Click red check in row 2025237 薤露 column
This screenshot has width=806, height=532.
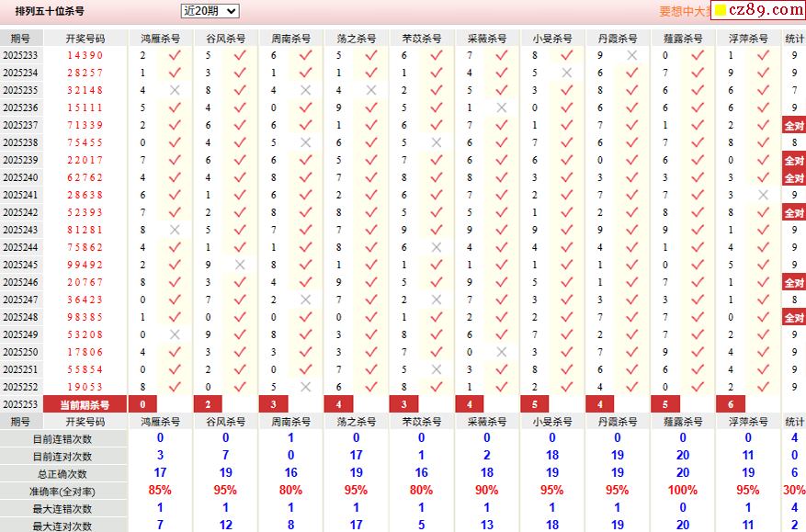tap(698, 125)
